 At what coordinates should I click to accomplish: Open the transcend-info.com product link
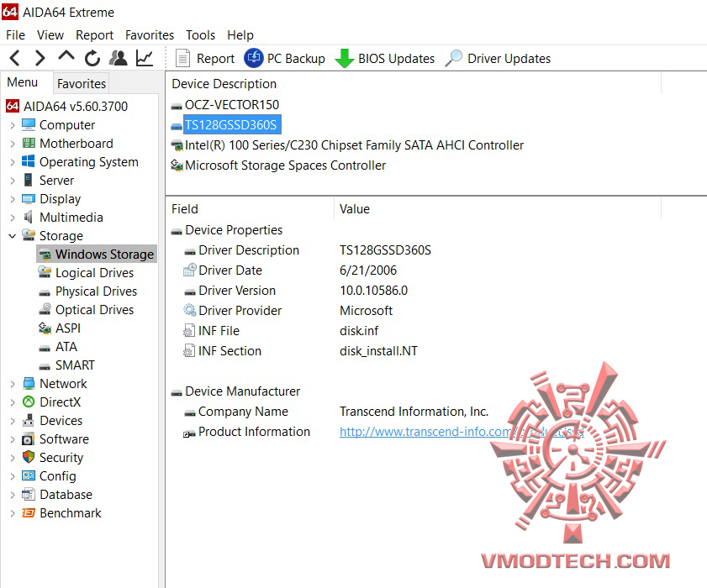(462, 431)
